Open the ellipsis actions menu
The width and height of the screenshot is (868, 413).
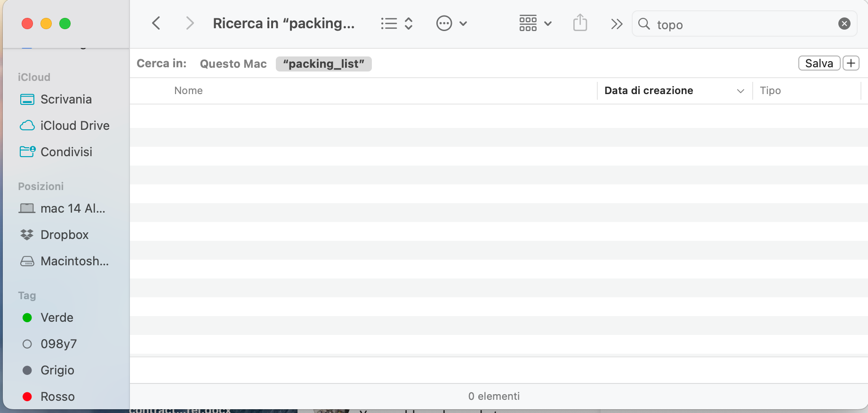coord(451,24)
